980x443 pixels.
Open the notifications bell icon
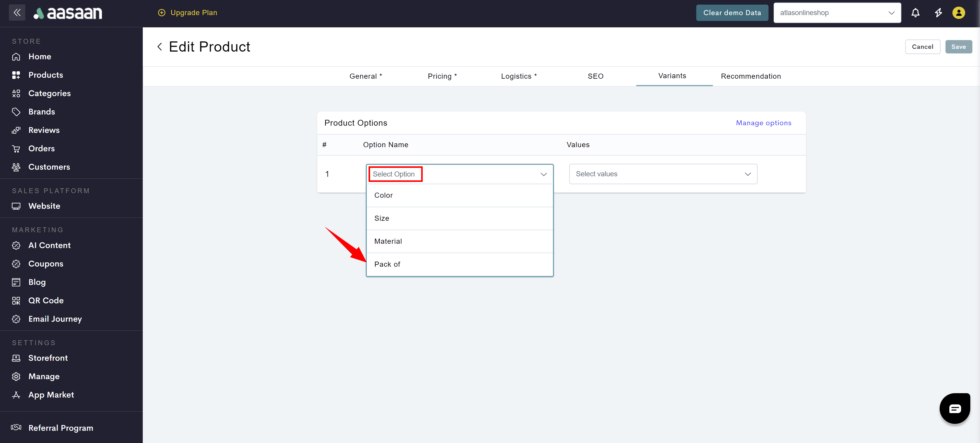(915, 13)
